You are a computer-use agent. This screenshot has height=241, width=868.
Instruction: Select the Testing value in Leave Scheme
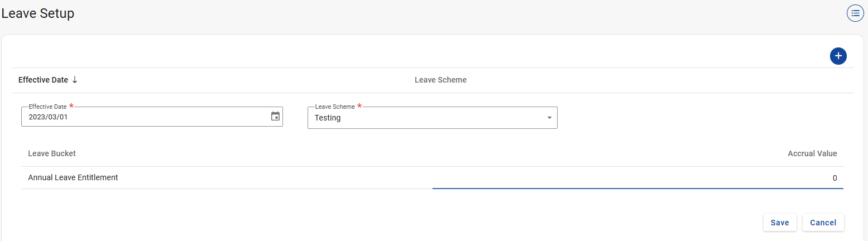pos(328,118)
